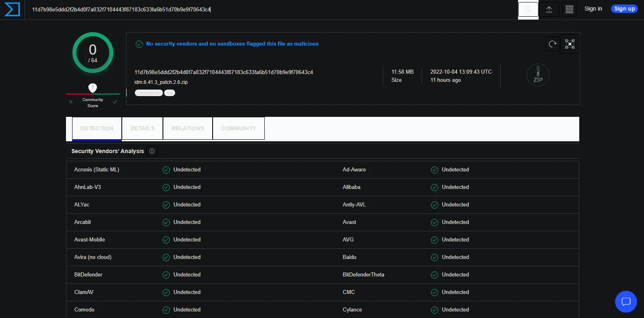Switch to the Community tab
The height and width of the screenshot is (318, 644).
coord(239,128)
